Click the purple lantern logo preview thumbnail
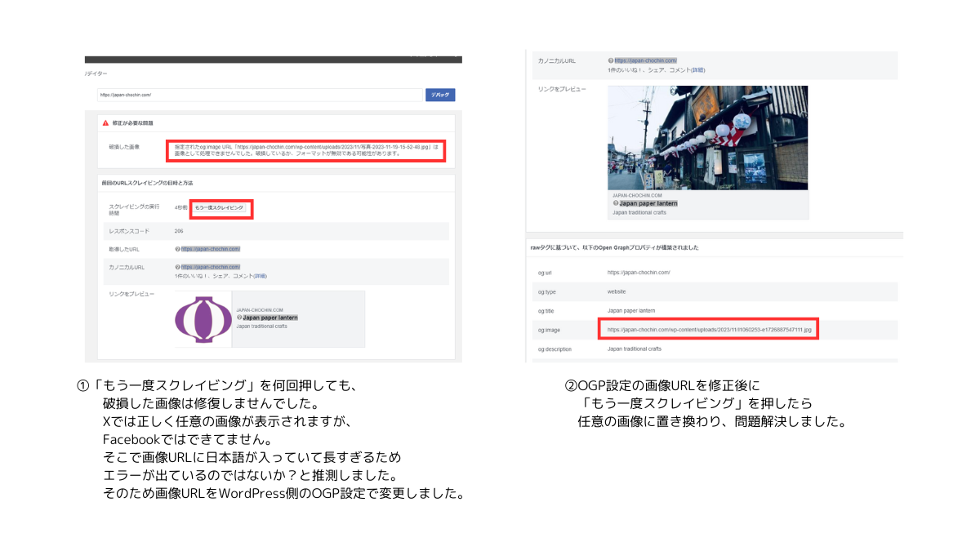Image resolution: width=980 pixels, height=551 pixels. point(203,319)
